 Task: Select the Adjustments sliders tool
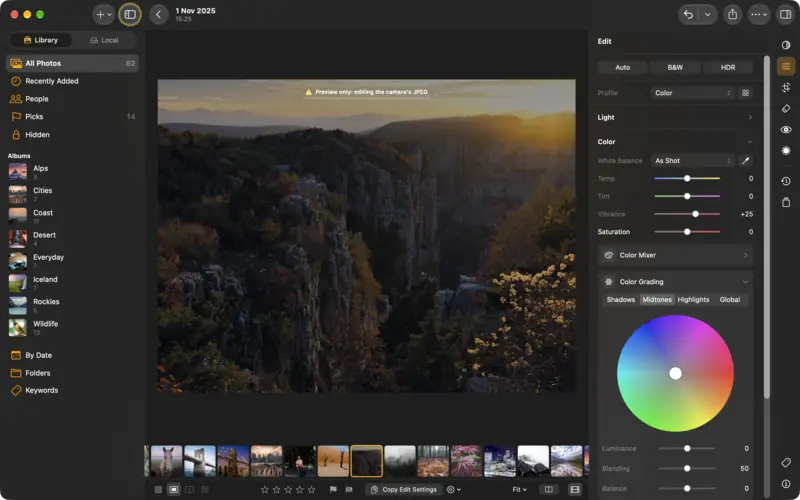[x=786, y=66]
